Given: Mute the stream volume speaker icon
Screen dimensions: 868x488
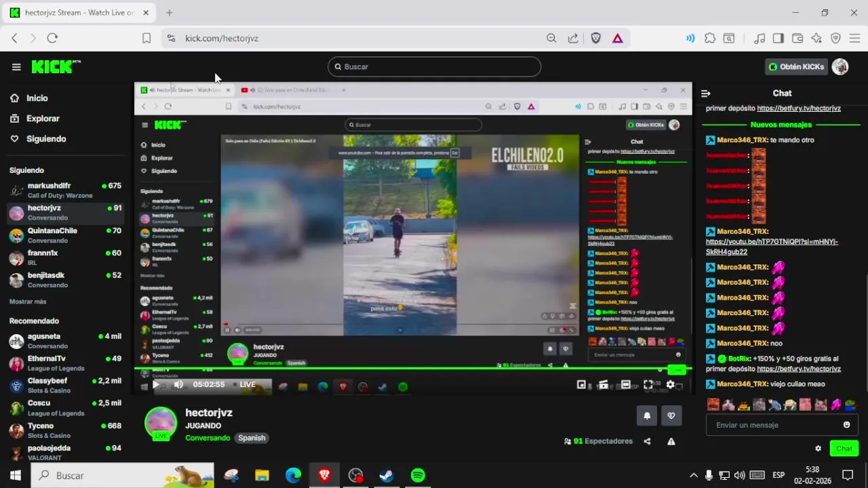Looking at the screenshot, I should [x=178, y=385].
